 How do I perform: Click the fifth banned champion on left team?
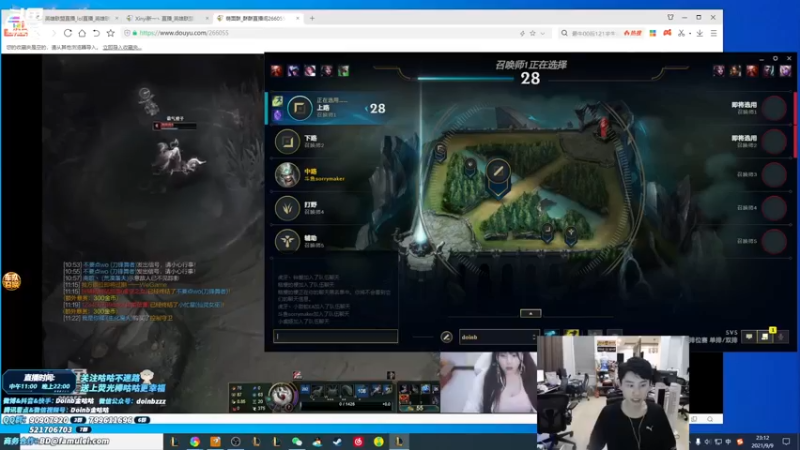tap(343, 70)
